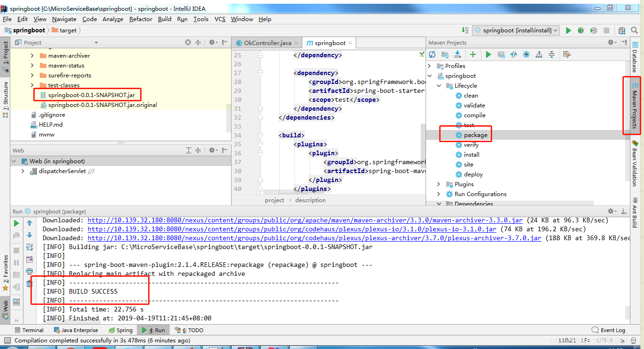Open plexus-archiver-3.7.0.jar download link

315,238
